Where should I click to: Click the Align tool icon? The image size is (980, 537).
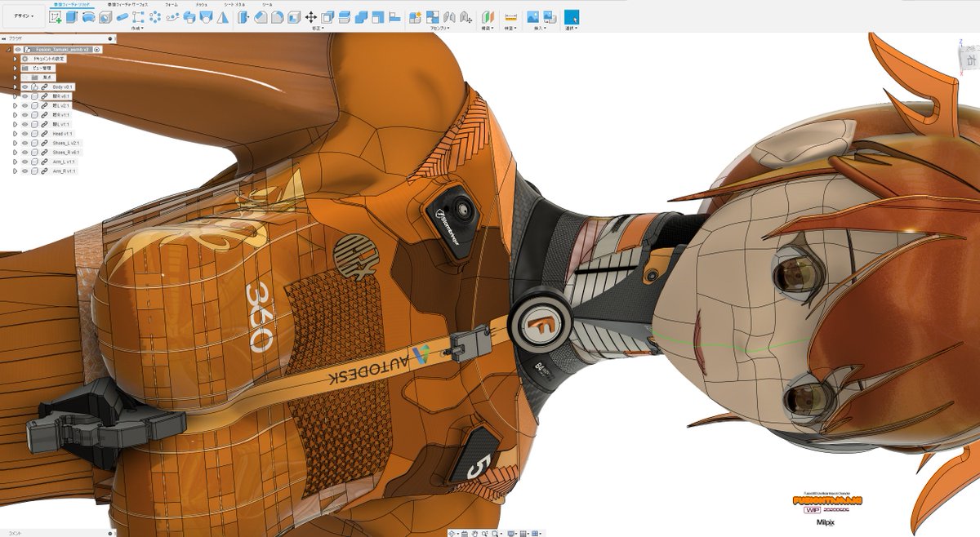[x=394, y=17]
